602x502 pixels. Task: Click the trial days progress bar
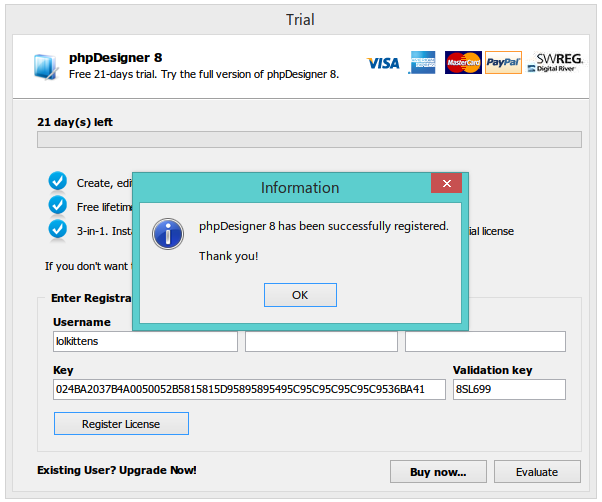click(x=309, y=140)
